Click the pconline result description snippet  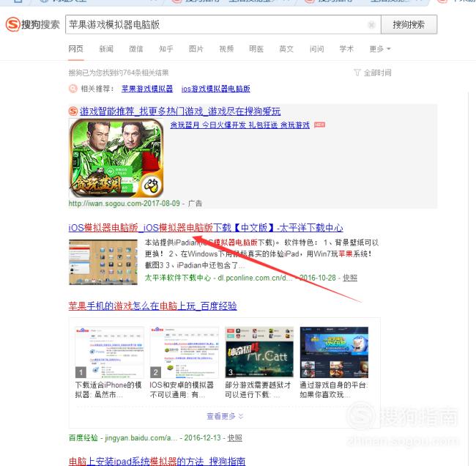click(261, 254)
